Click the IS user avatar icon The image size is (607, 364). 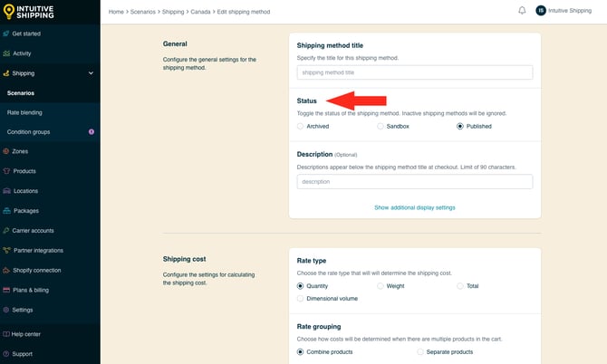(x=541, y=11)
